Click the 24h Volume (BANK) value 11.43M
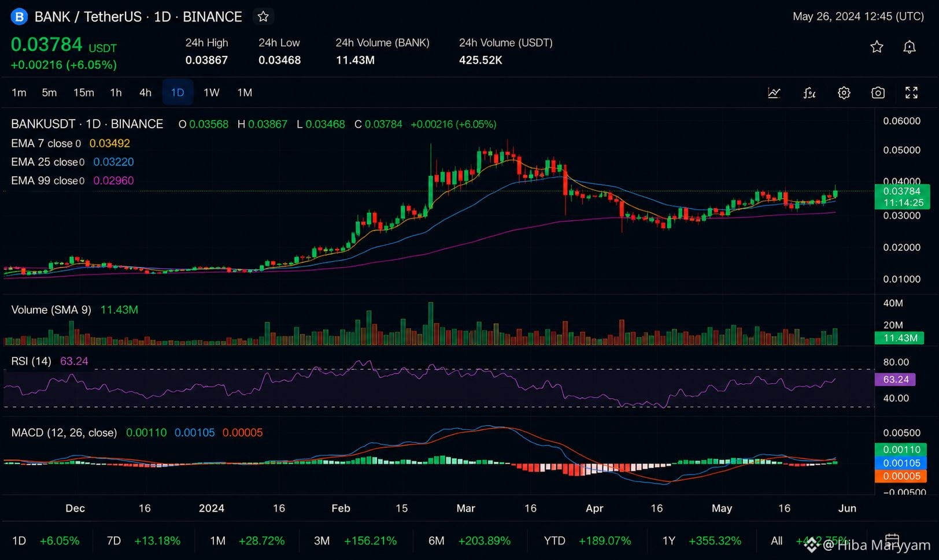Viewport: 939px width, 560px height. pos(355,60)
